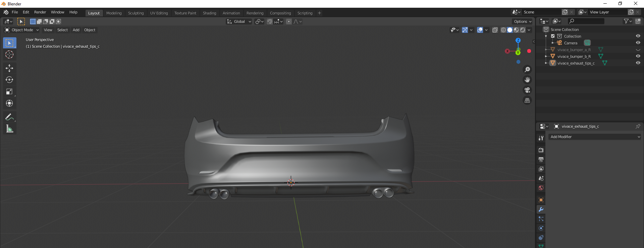
Task: Open the Object Mode dropdown
Action: coord(22,30)
